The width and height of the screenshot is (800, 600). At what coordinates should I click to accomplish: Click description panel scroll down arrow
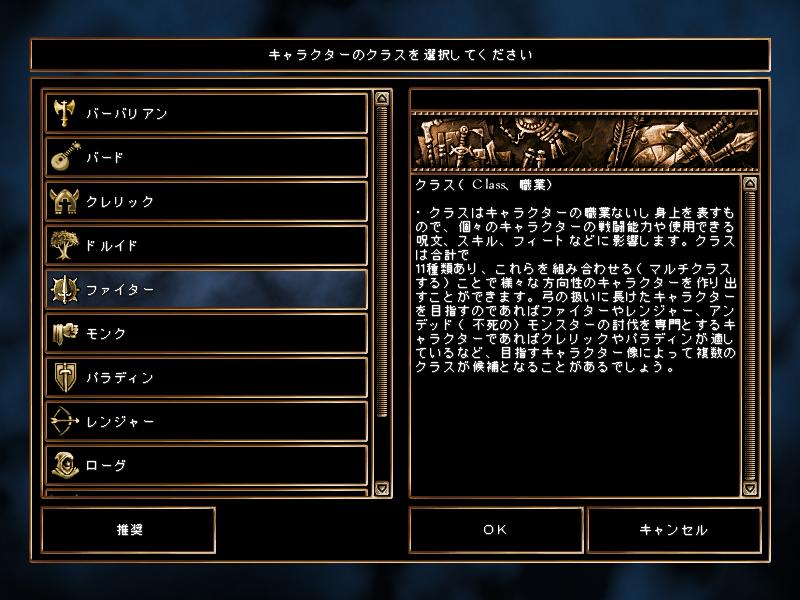coord(749,488)
